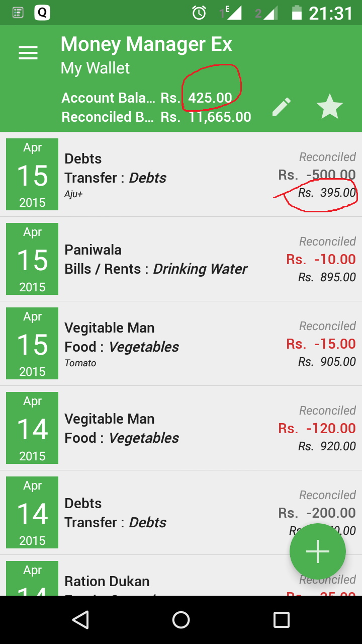
Task: Open the alarm clock status icon
Action: 199,13
